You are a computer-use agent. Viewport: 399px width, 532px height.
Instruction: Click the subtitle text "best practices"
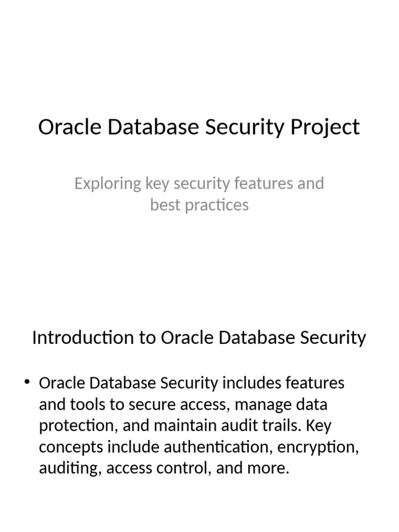point(199,205)
